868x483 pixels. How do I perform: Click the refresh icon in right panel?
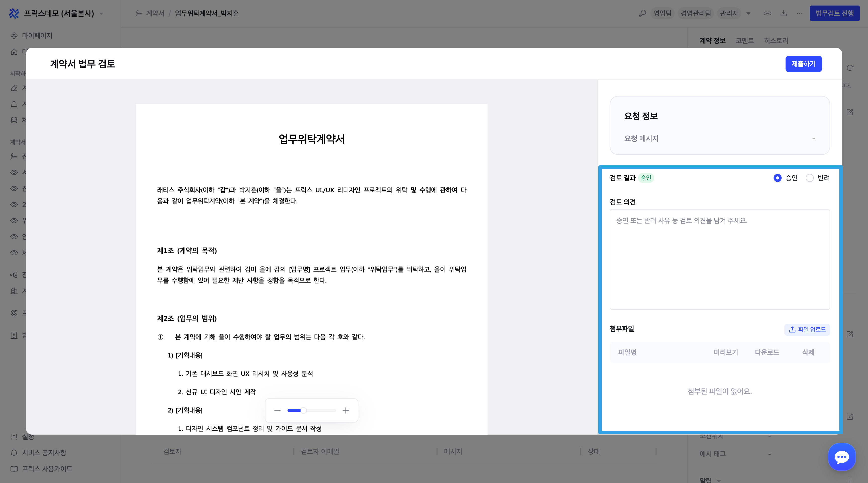tap(850, 68)
